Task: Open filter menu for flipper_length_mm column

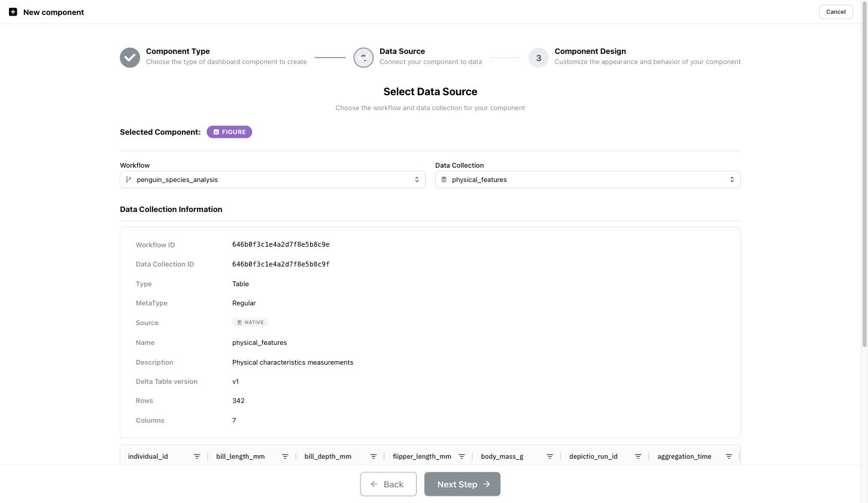Action: [462, 456]
